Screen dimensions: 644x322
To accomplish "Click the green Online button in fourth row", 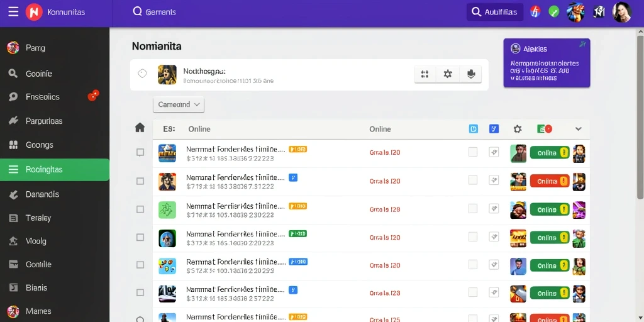I will (550, 238).
